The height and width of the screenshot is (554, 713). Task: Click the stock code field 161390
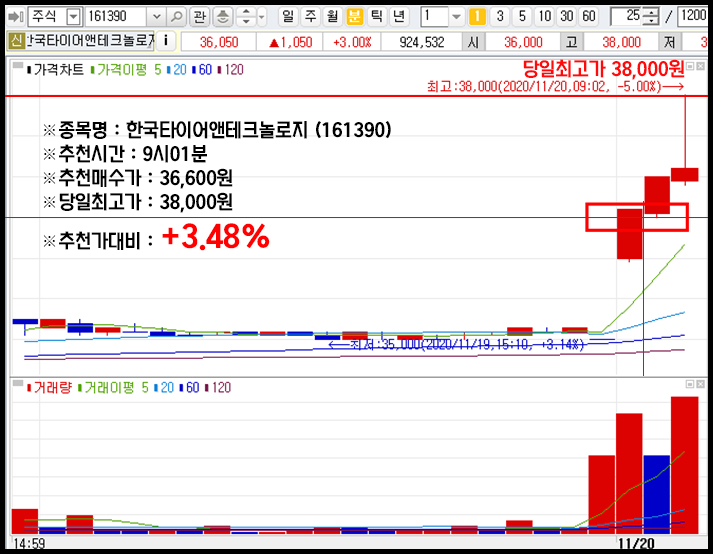click(x=116, y=17)
